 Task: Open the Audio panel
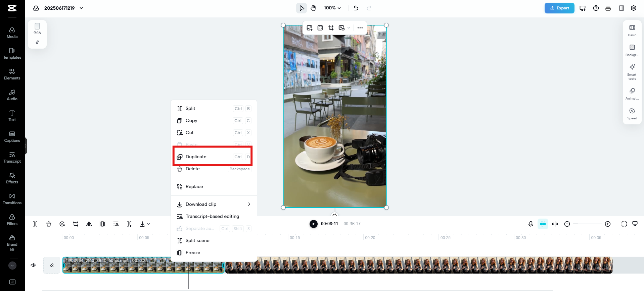point(12,95)
